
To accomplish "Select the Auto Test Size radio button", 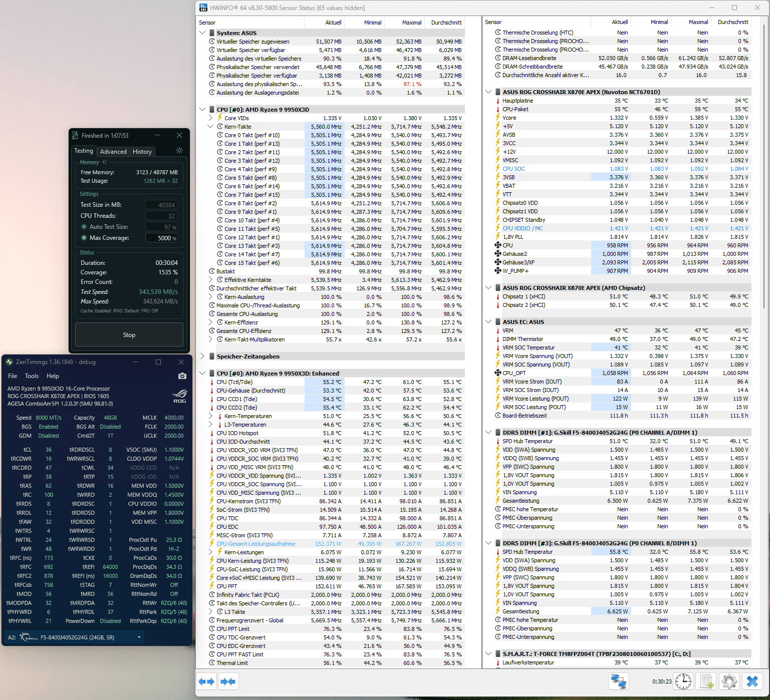I will 84,227.
